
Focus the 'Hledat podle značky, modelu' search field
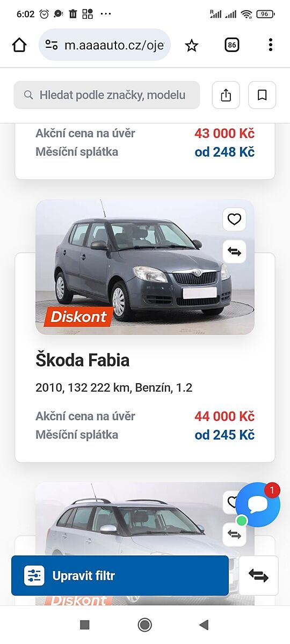(107, 95)
